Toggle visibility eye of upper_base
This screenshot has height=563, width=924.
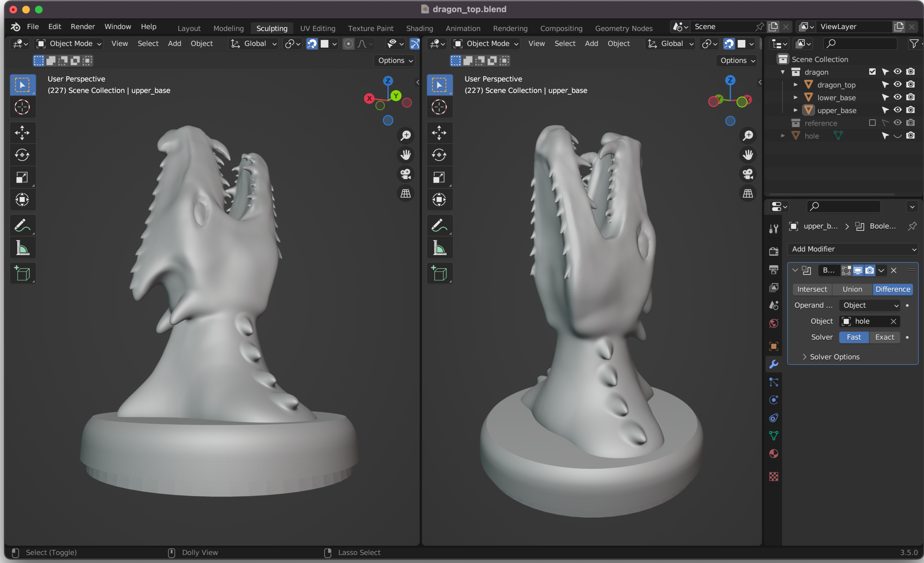897,110
